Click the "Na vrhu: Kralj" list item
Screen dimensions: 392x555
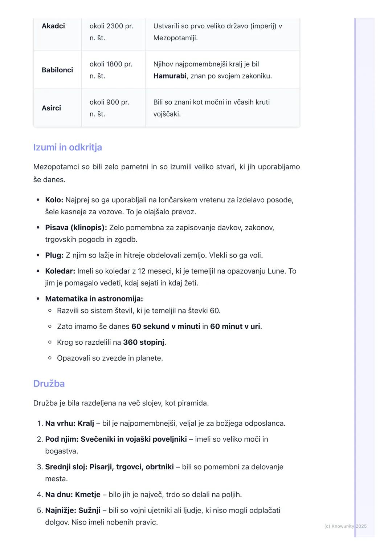[x=69, y=424]
